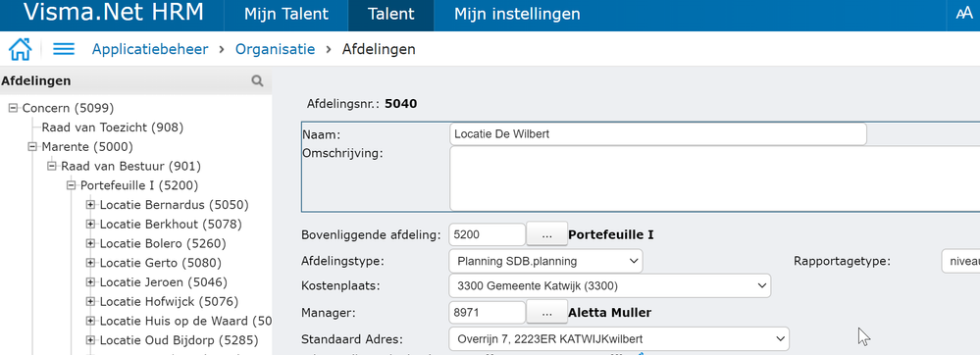Select Marente (5000) tree item
The width and height of the screenshot is (980, 355).
[87, 147]
